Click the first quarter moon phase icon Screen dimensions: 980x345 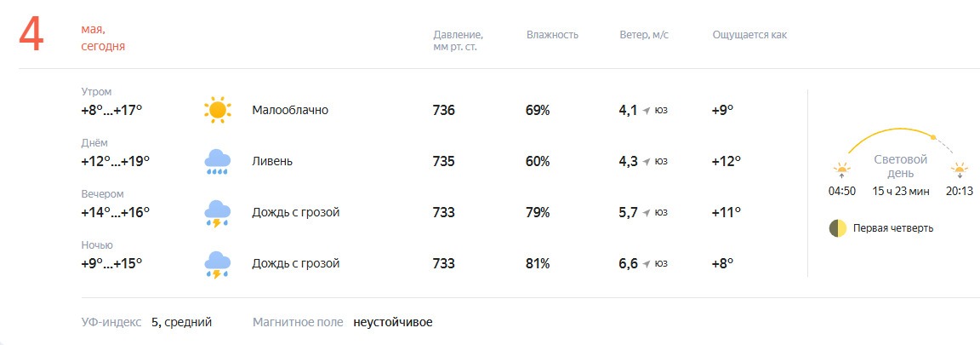(837, 228)
